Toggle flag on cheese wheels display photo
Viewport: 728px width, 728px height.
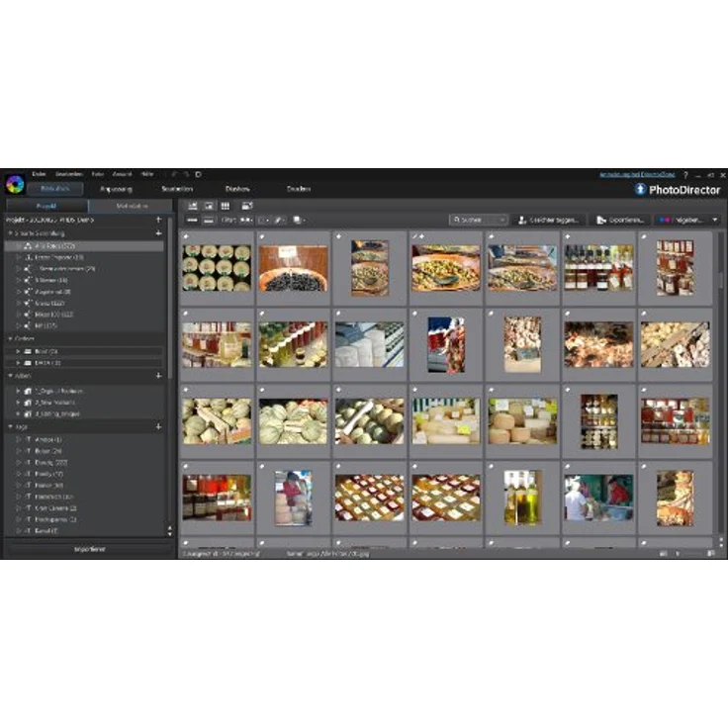492,390
